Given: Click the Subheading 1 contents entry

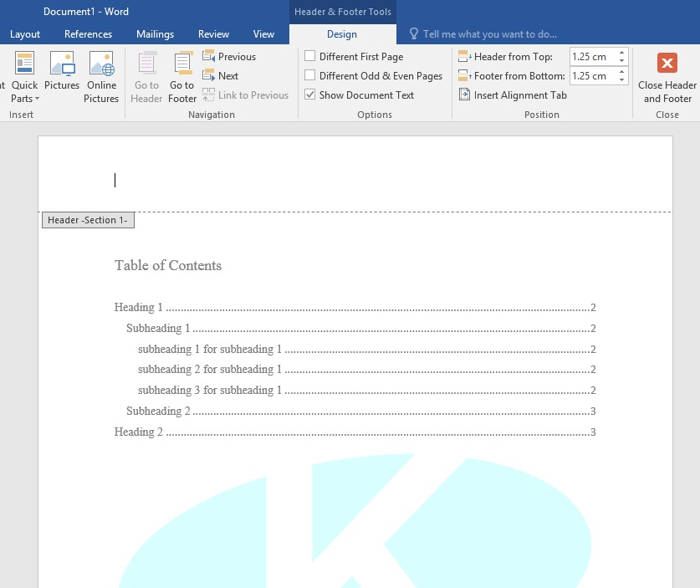Looking at the screenshot, I should [x=361, y=328].
